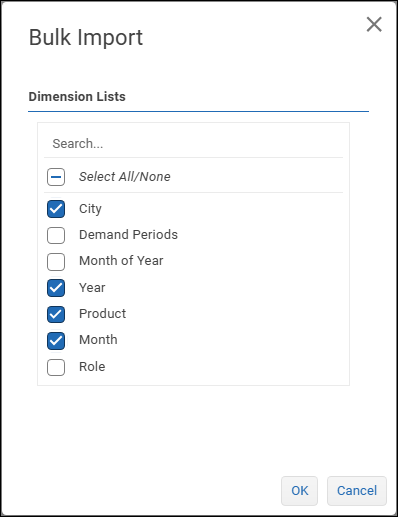398x517 pixels.
Task: Click the 'Select All/None' italic label text
Action: coord(125,177)
